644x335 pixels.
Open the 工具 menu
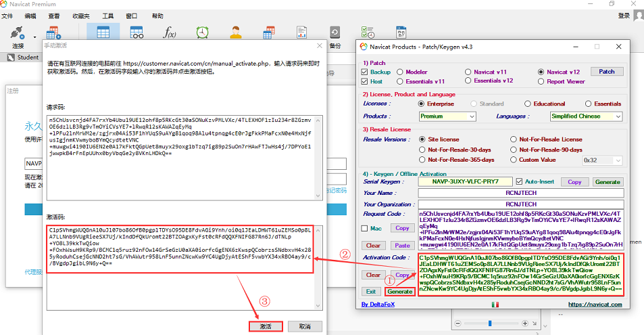coord(108,16)
